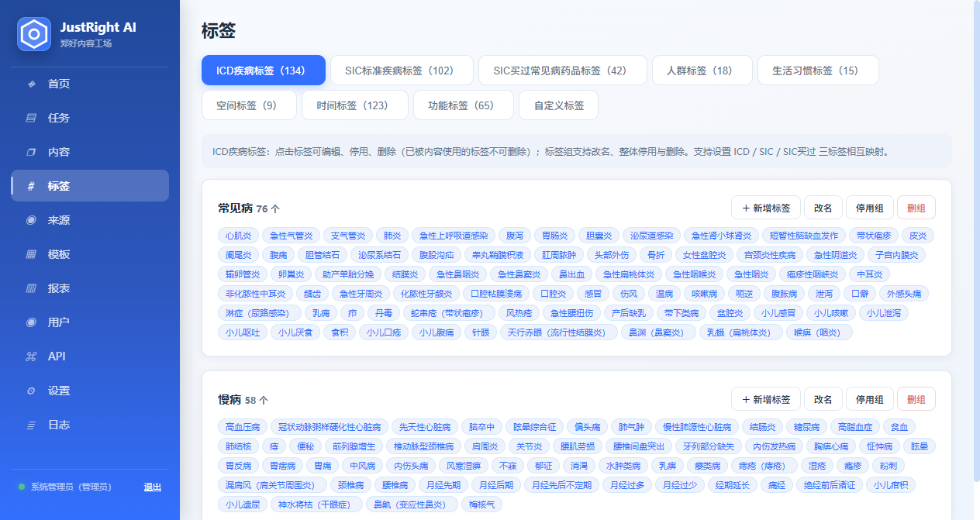
Task: Click the 喉痹（咽炎）tag
Action: [819, 332]
